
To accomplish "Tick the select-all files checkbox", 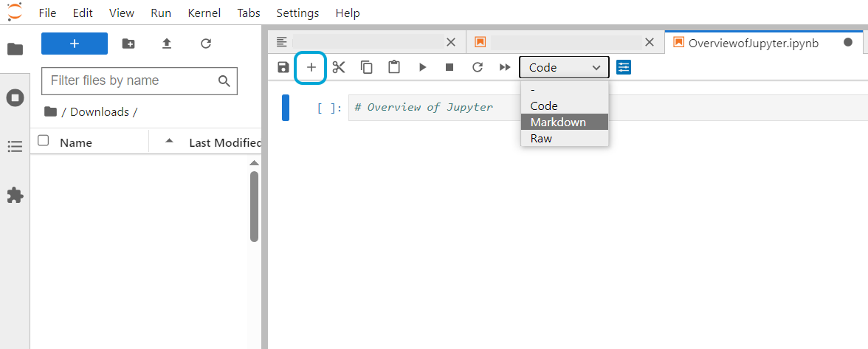I will [44, 141].
